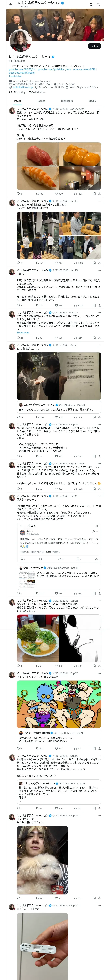The height and width of the screenshot is (980, 110).
Task: Reply to the Jan 31, 2024 sushi post
Action: point(18,194)
